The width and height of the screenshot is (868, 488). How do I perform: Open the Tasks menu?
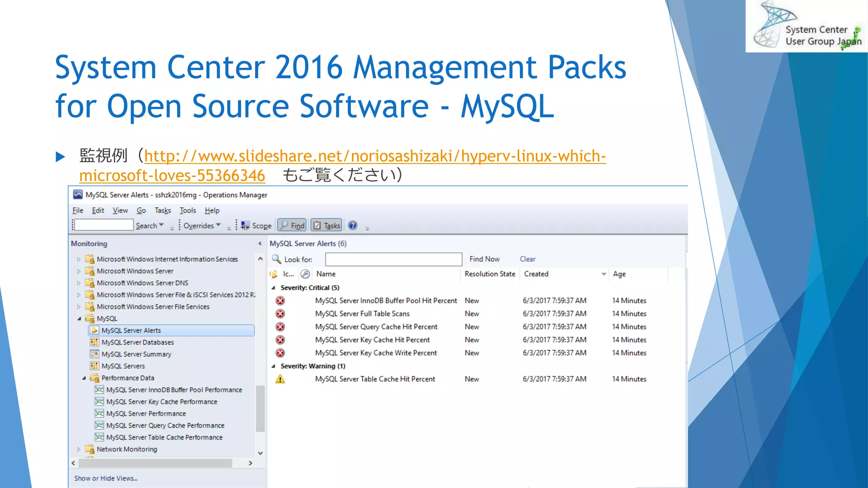163,211
